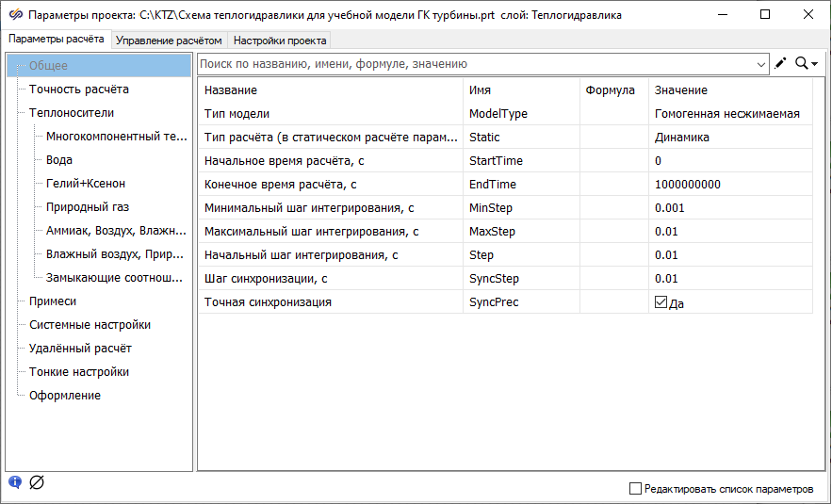Select 'Природный газ' in the tree
832x504 pixels.
[x=88, y=207]
